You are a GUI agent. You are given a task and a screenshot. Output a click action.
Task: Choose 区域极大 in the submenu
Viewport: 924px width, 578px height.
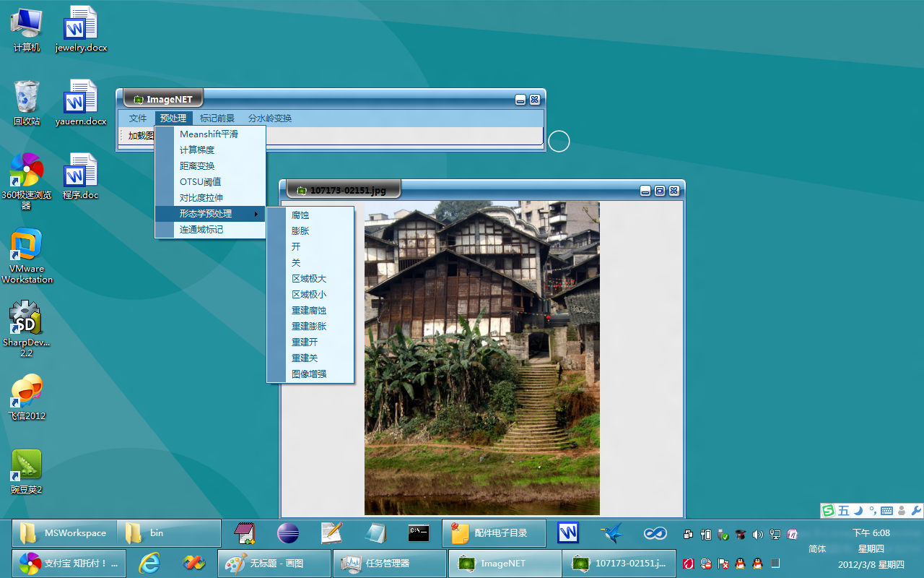(x=310, y=279)
